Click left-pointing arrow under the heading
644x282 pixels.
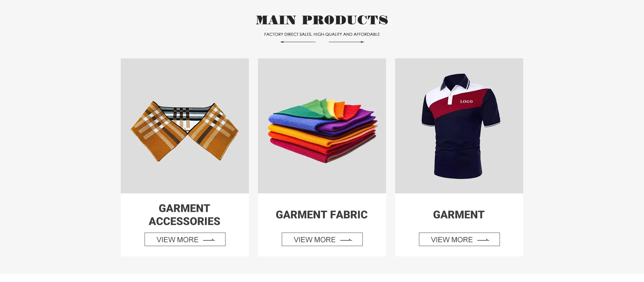click(298, 42)
